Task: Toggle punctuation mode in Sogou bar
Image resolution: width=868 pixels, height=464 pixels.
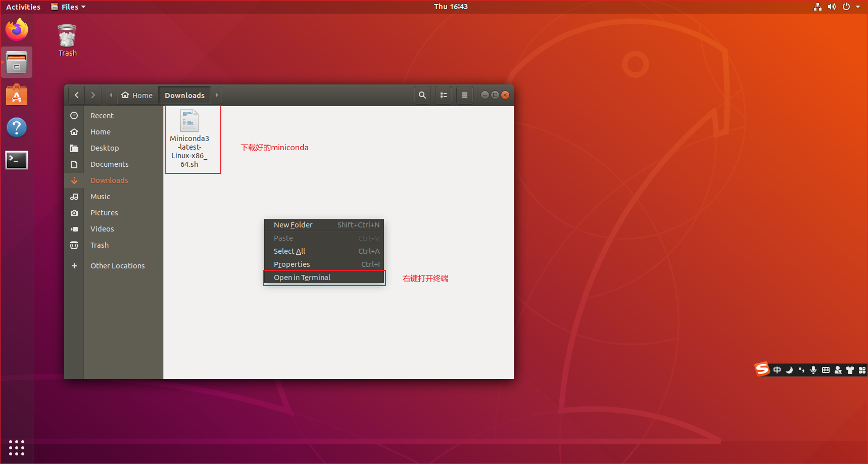Action: pyautogui.click(x=801, y=370)
